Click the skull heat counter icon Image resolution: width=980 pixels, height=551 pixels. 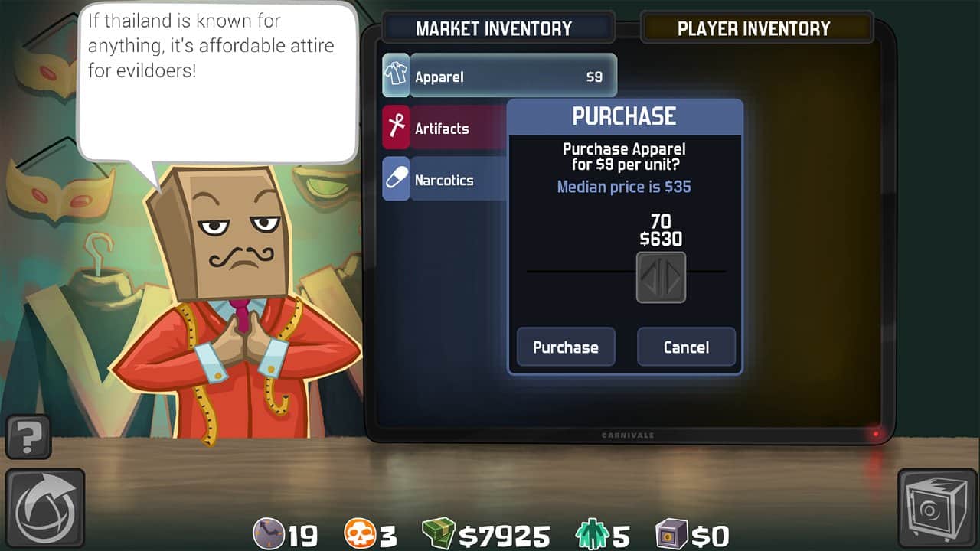click(358, 534)
